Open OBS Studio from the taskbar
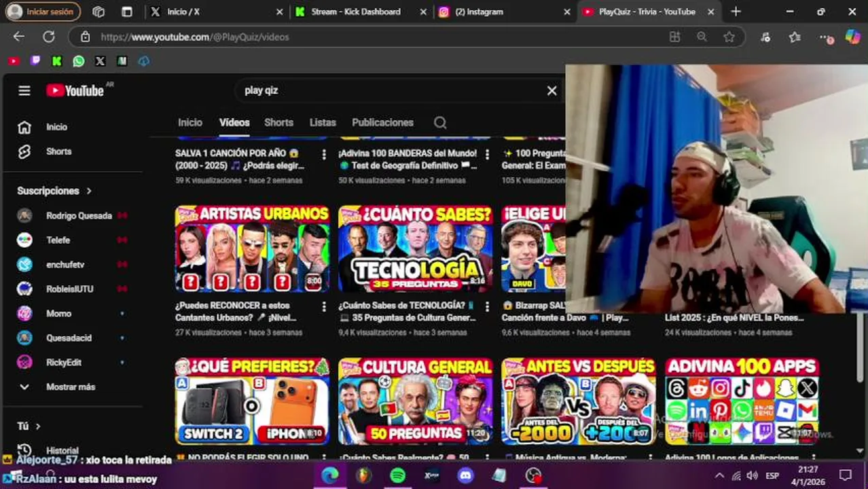Viewport: 868px width, 489px height. 533,475
